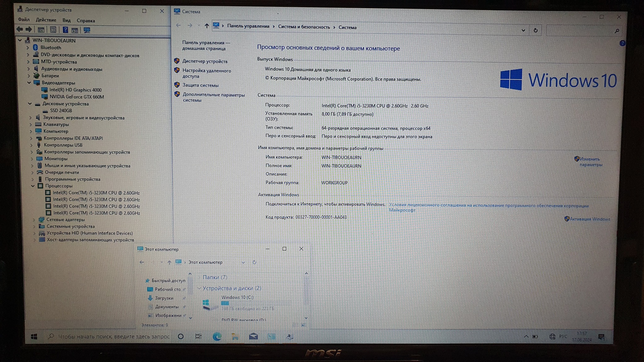Collapse the Процессоры tree node
644x362 pixels.
click(33, 186)
